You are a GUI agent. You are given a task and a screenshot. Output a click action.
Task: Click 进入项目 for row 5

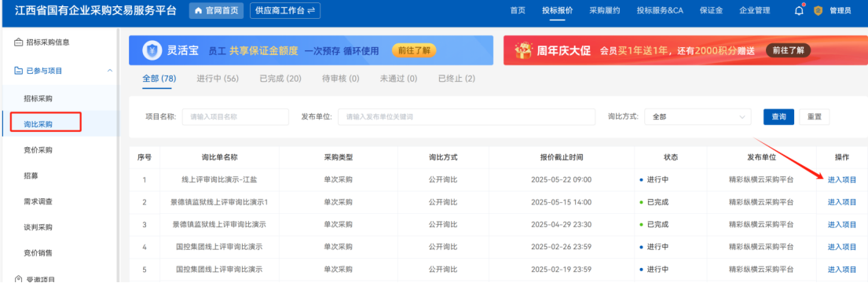point(842,269)
